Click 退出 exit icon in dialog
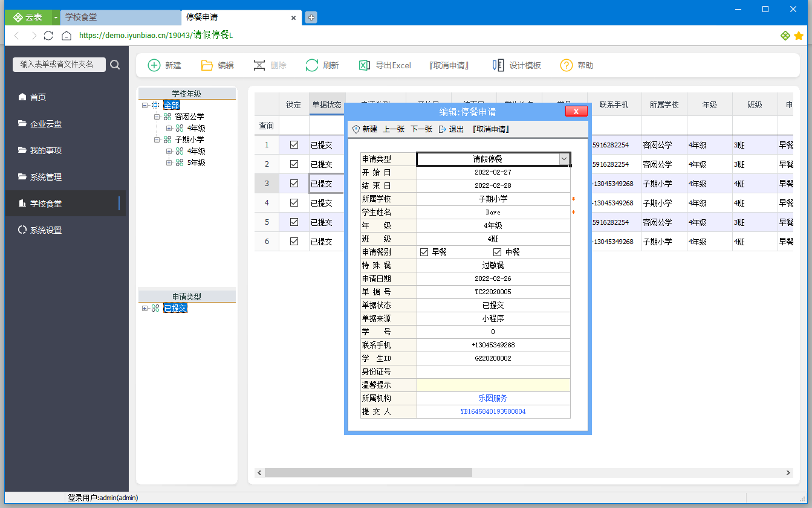Screen dimensions: 812x508 (x=443, y=129)
